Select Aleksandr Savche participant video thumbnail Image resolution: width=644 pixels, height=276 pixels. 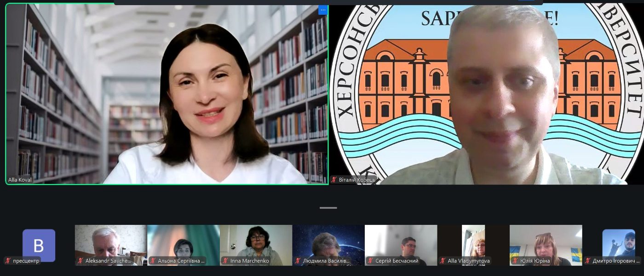point(111,245)
